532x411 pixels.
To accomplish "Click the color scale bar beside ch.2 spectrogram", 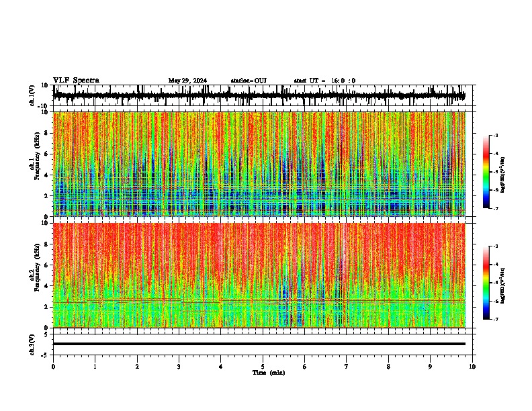I will click(486, 283).
